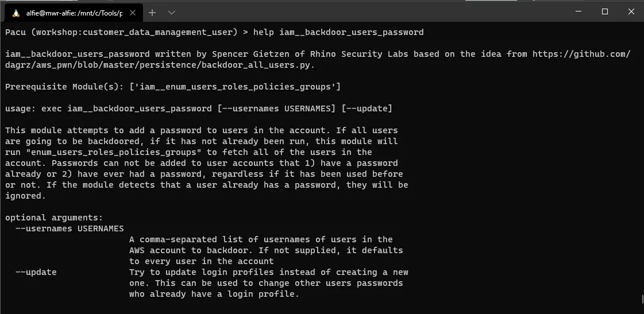
Task: Click the 'optional arguments:' heading
Action: pyautogui.click(x=54, y=218)
